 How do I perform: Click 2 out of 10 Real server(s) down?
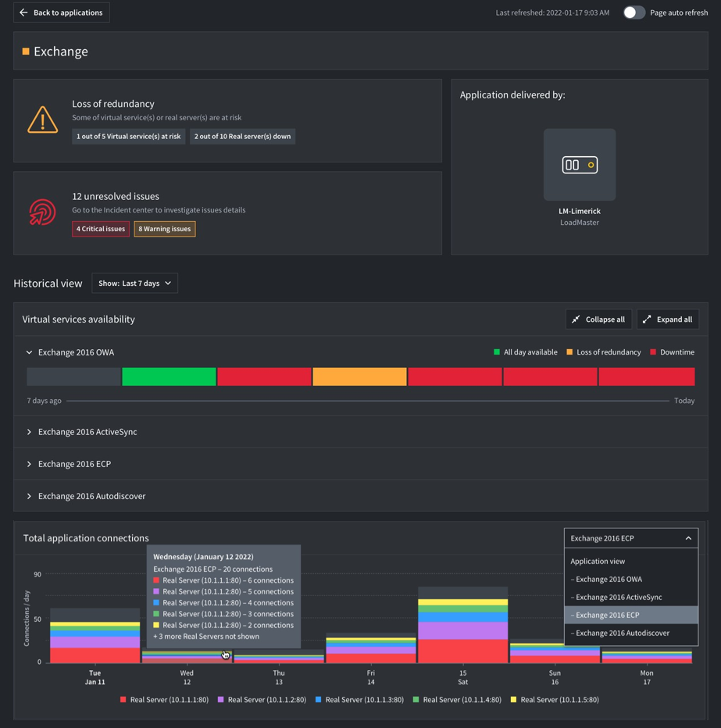pos(242,137)
